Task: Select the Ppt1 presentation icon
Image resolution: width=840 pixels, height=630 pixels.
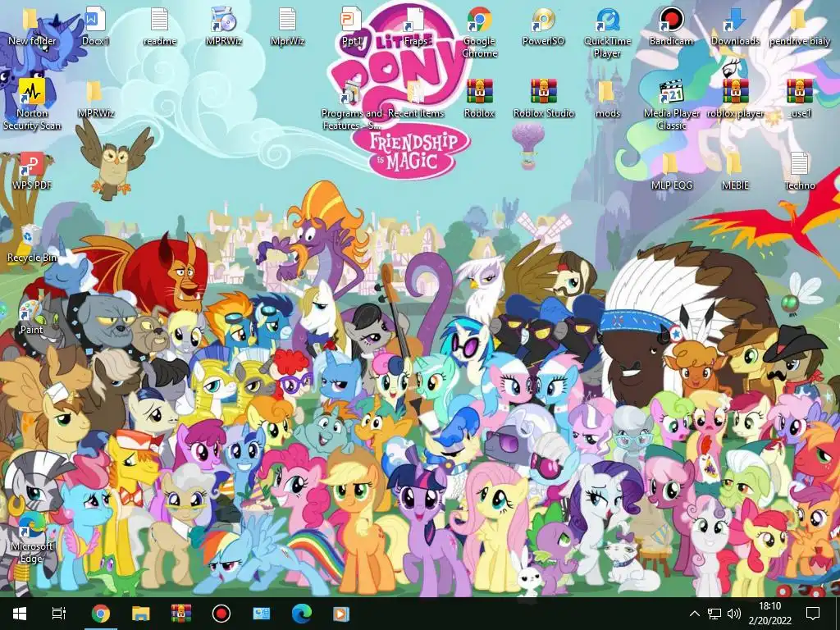Action: (x=351, y=27)
